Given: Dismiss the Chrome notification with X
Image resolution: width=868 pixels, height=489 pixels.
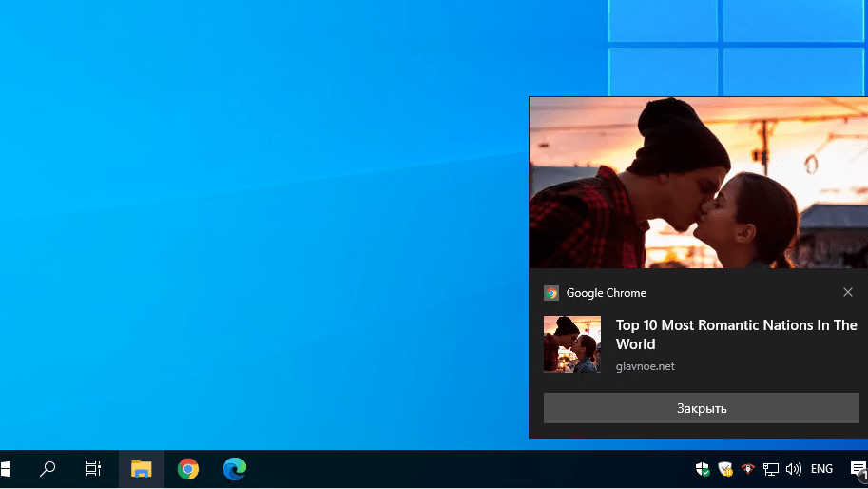Looking at the screenshot, I should (x=848, y=292).
